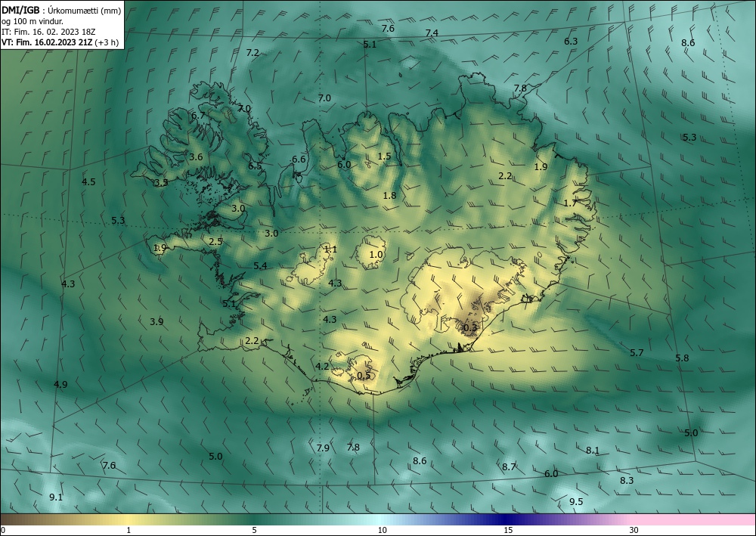
Task: Click the VT: Fim. 16.02.2023 21Z line
Action: point(60,42)
